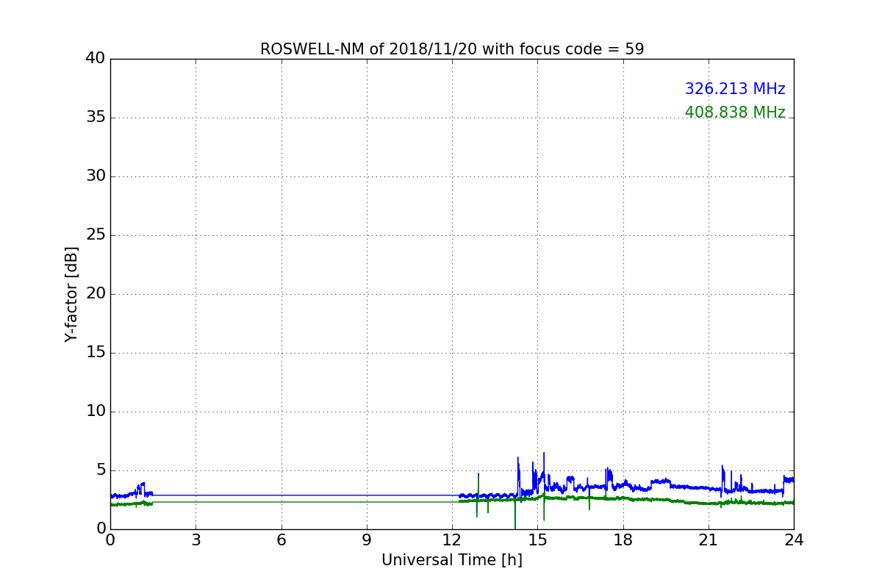Click the 15 tick label on y-axis

tap(96, 353)
